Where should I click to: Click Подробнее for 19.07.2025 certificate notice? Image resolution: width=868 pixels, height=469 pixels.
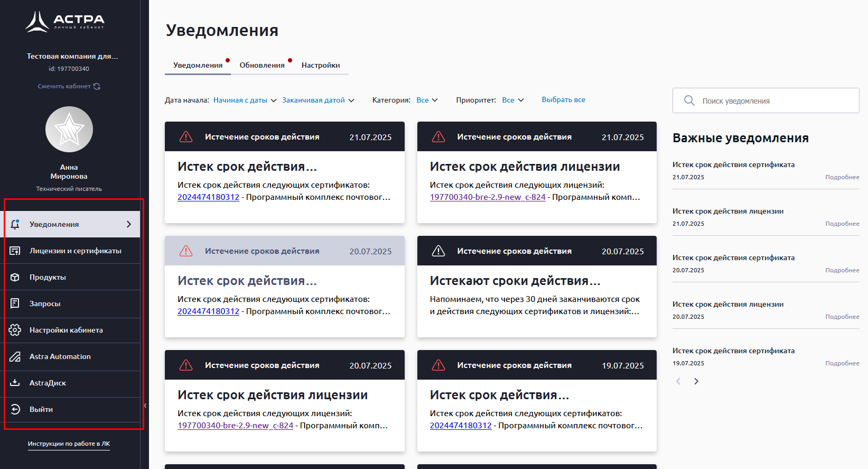(x=842, y=363)
